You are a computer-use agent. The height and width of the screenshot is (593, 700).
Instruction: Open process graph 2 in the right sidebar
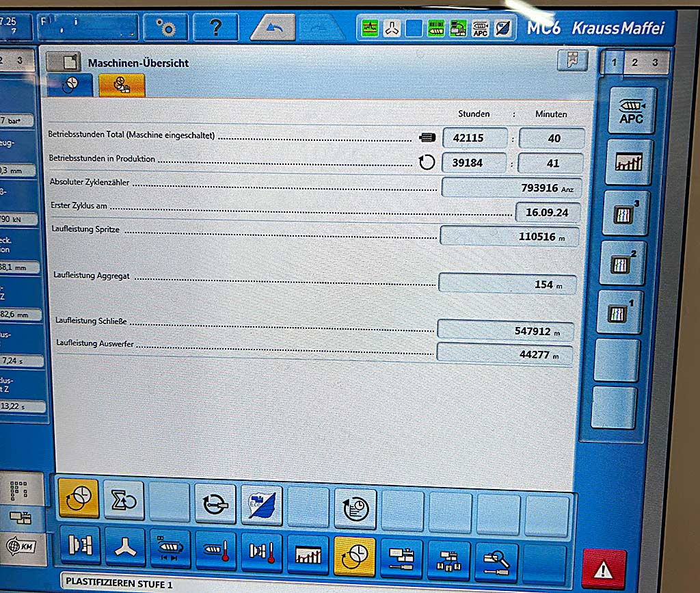click(622, 263)
